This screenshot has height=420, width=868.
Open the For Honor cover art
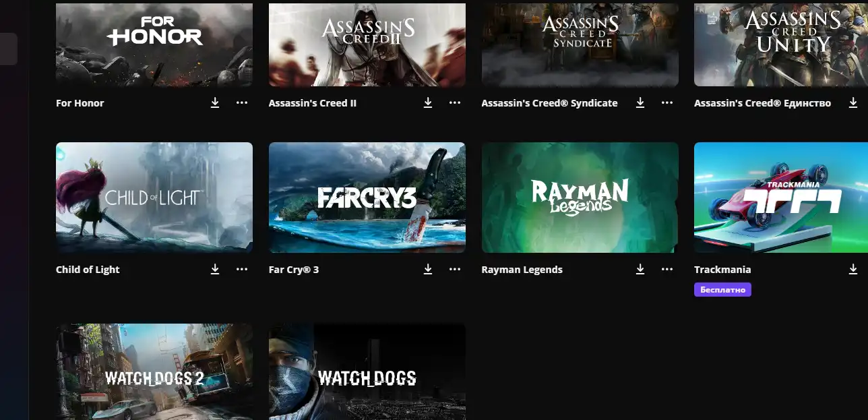click(154, 44)
